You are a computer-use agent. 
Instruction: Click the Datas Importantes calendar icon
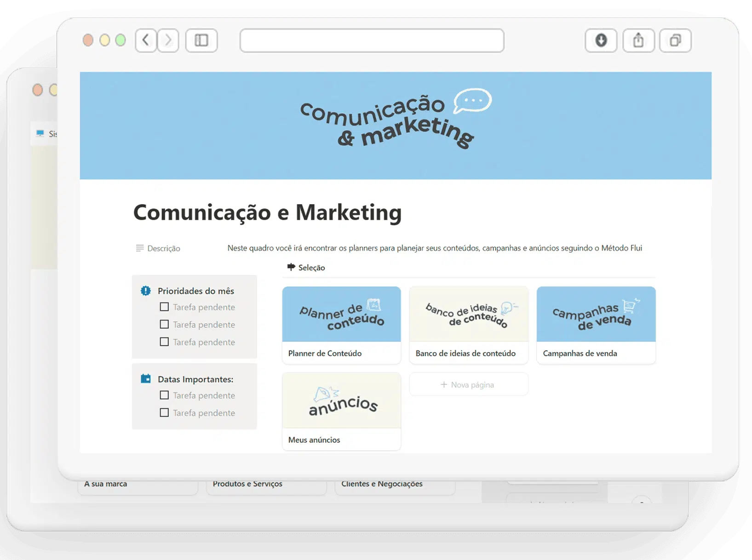[146, 379]
